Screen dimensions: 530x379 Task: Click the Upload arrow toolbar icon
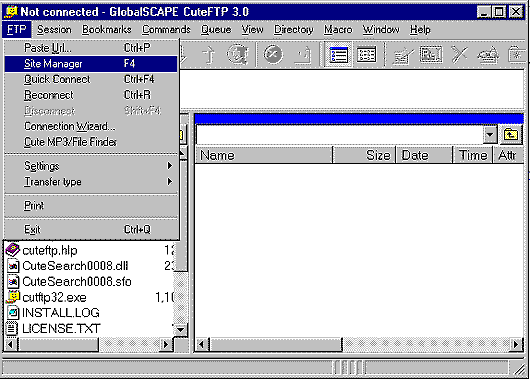click(209, 54)
